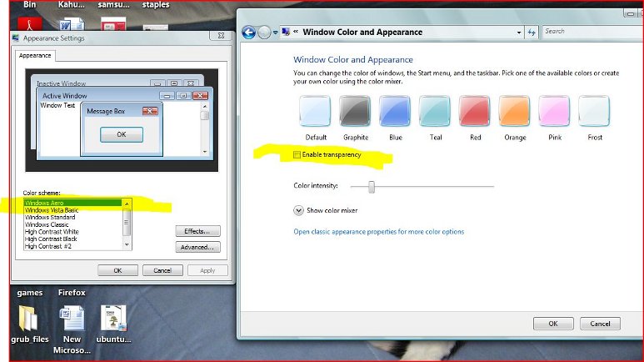The width and height of the screenshot is (644, 362).
Task: Select the staples desktop icon
Action: [156, 28]
